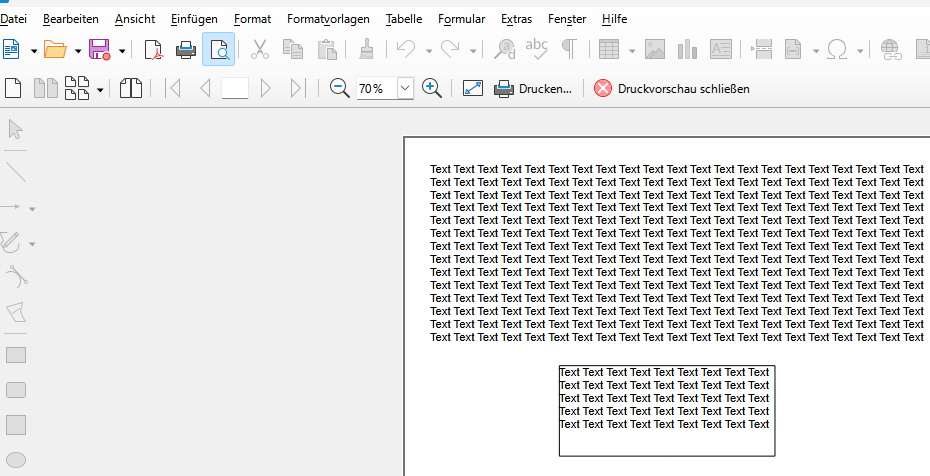
Task: Expand the New document dropdown arrow
Action: [x=34, y=51]
